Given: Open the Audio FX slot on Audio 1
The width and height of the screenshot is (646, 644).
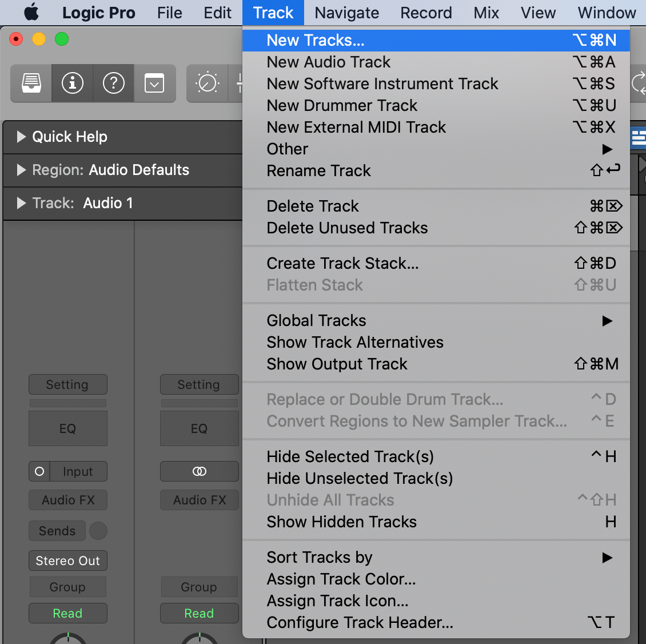Looking at the screenshot, I should (67, 500).
